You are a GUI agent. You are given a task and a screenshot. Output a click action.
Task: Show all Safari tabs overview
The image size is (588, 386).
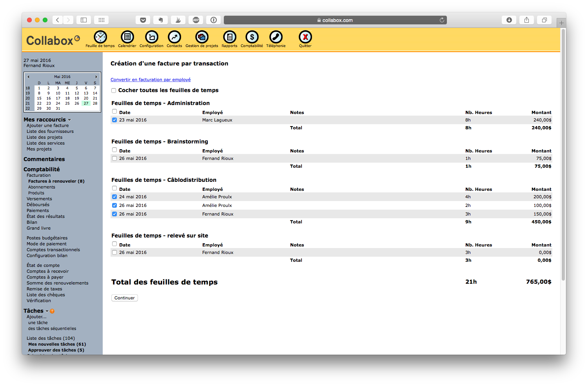[544, 20]
